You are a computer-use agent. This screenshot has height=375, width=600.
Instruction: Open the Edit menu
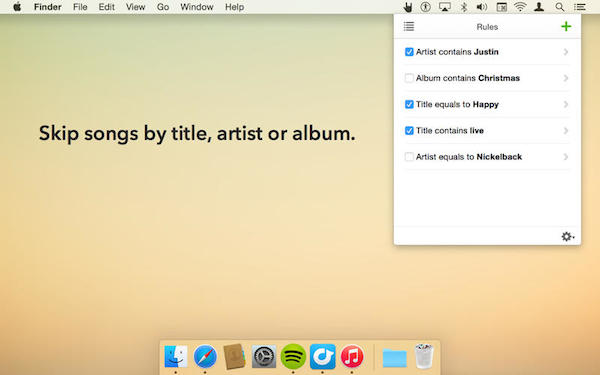coord(106,7)
